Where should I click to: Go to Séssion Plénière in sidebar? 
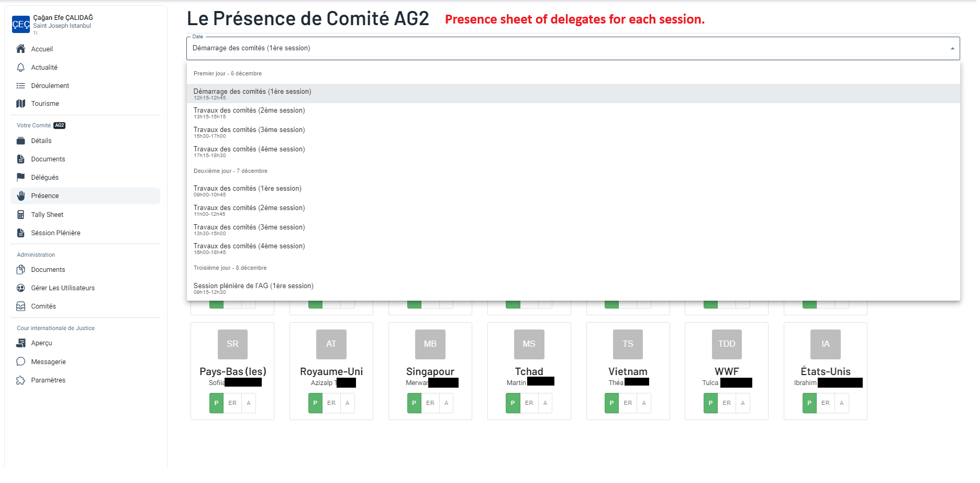[55, 233]
